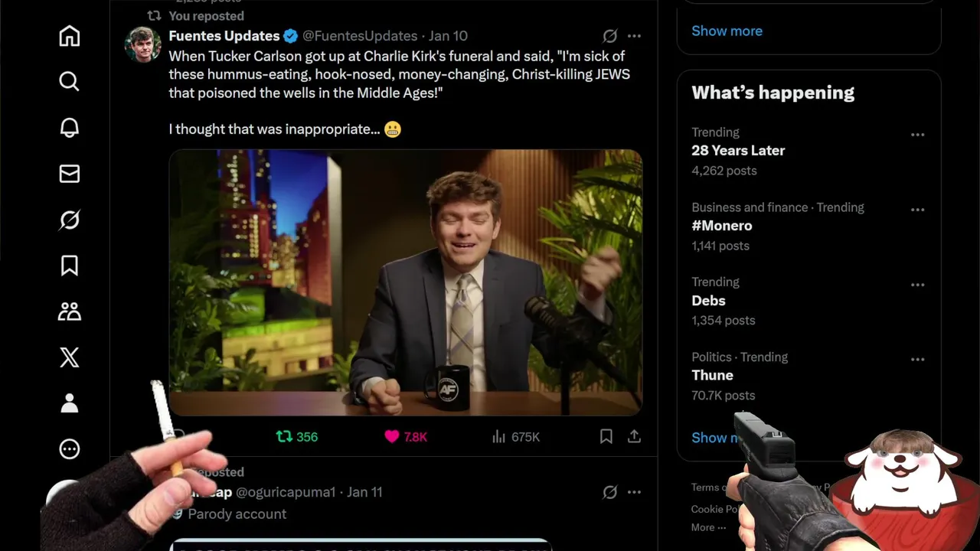Bookmark the Fuentes Updates post
This screenshot has width=980, height=551.
pos(606,436)
